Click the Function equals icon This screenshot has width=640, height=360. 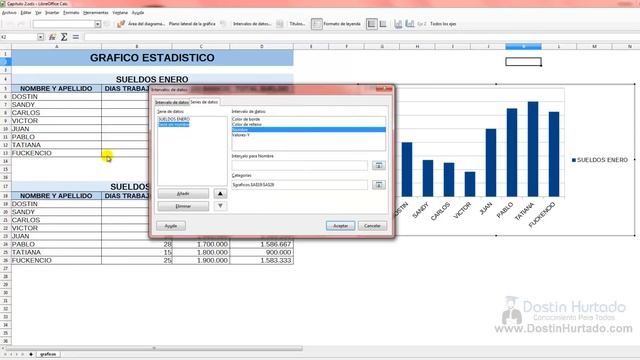pyautogui.click(x=76, y=37)
